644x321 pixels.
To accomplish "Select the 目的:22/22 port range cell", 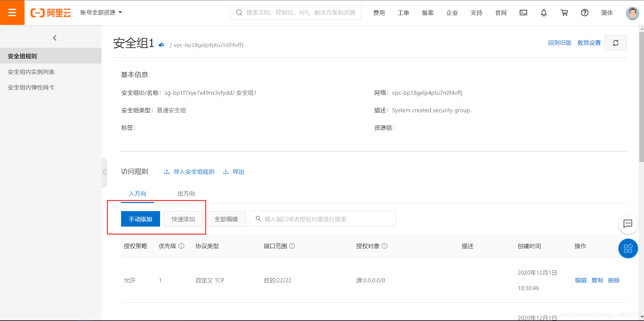I will 278,280.
